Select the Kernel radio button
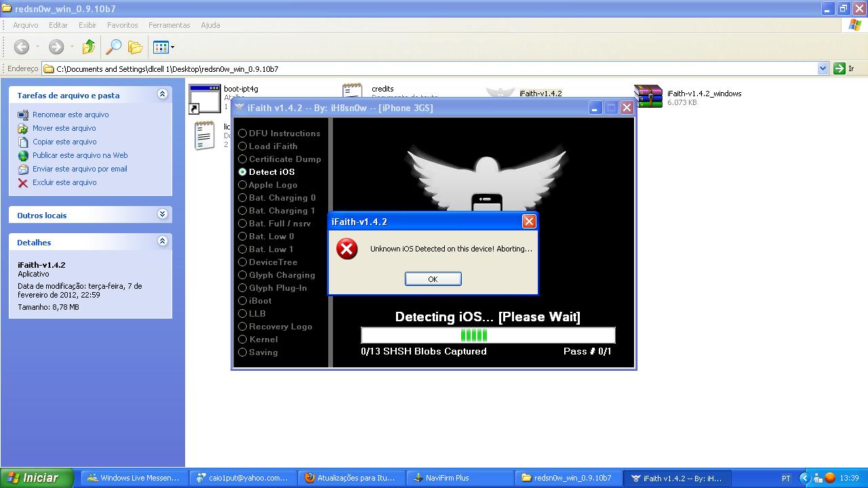 coord(242,340)
